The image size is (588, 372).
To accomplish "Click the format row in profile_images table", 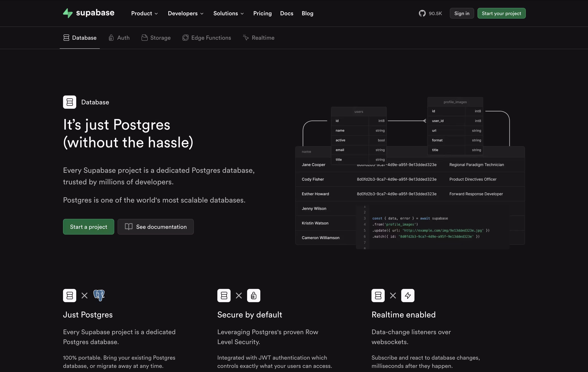I will point(455,140).
